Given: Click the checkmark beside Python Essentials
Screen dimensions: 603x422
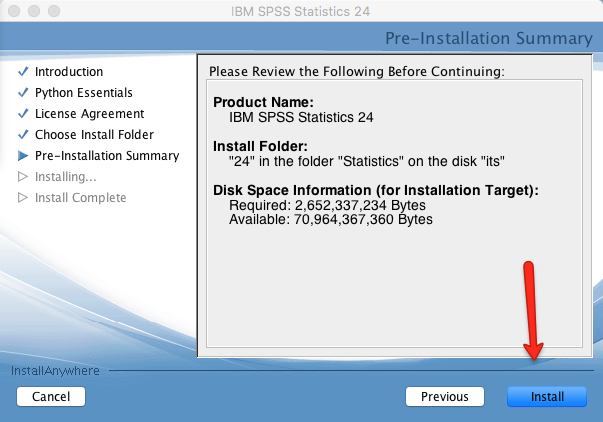Looking at the screenshot, I should [x=23, y=92].
